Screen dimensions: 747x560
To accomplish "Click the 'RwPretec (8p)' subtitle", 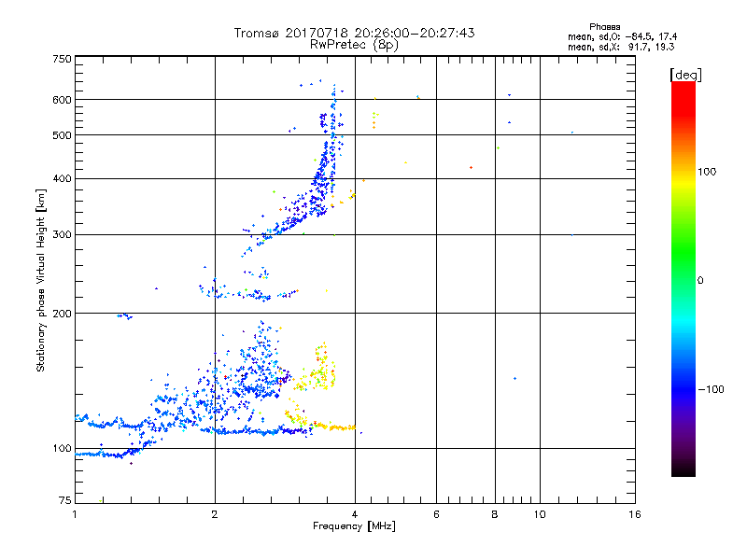I will click(354, 45).
